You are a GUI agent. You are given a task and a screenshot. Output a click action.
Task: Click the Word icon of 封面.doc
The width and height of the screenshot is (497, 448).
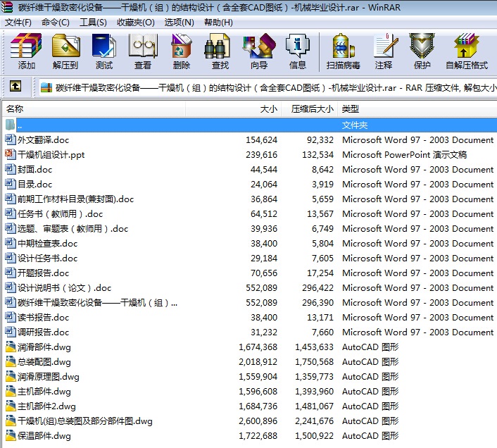(10, 169)
